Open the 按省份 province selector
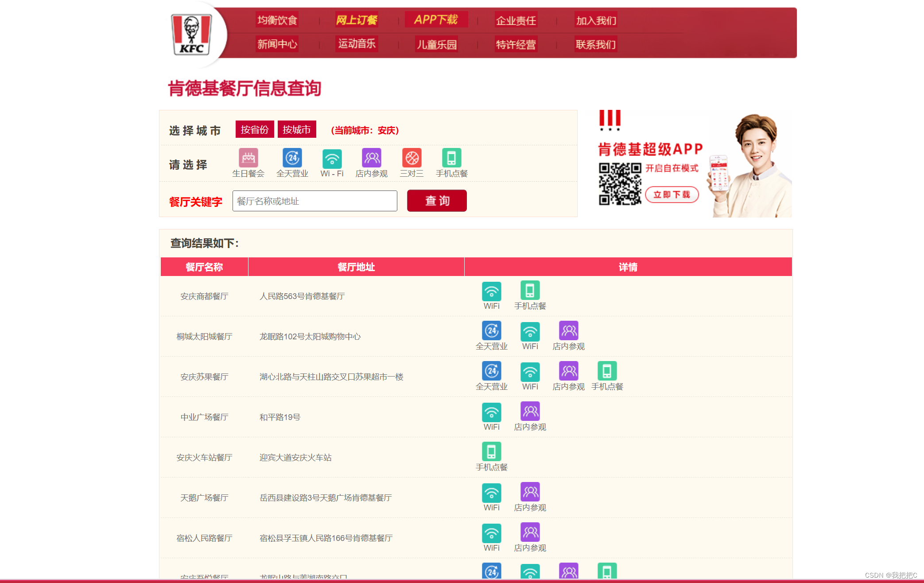 point(254,129)
